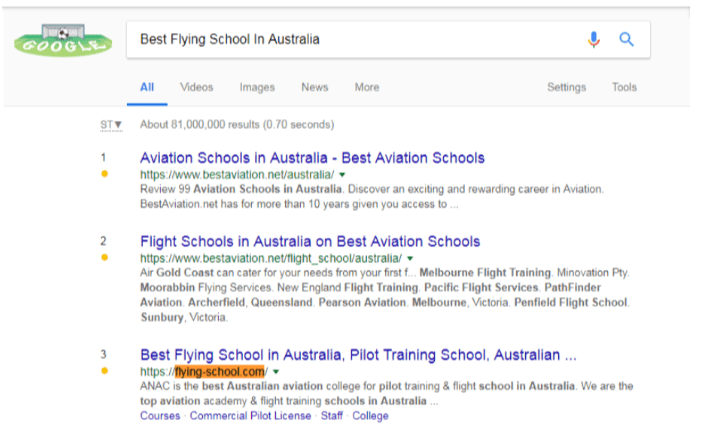Click the blue magnifying glass search icon

coord(626,39)
